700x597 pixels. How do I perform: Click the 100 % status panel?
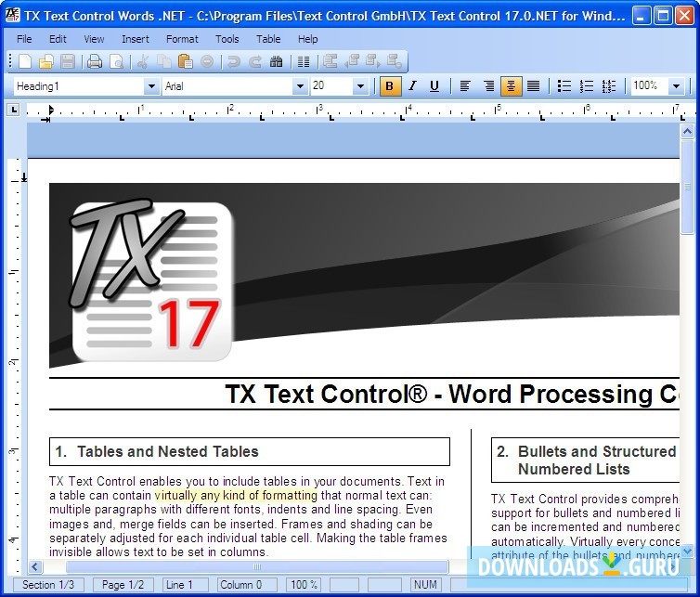point(304,585)
